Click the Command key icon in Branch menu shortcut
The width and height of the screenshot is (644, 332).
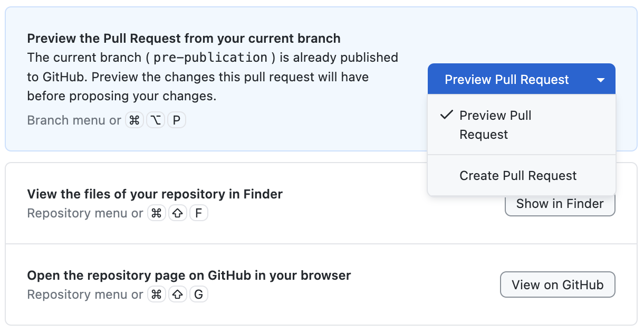tap(134, 120)
